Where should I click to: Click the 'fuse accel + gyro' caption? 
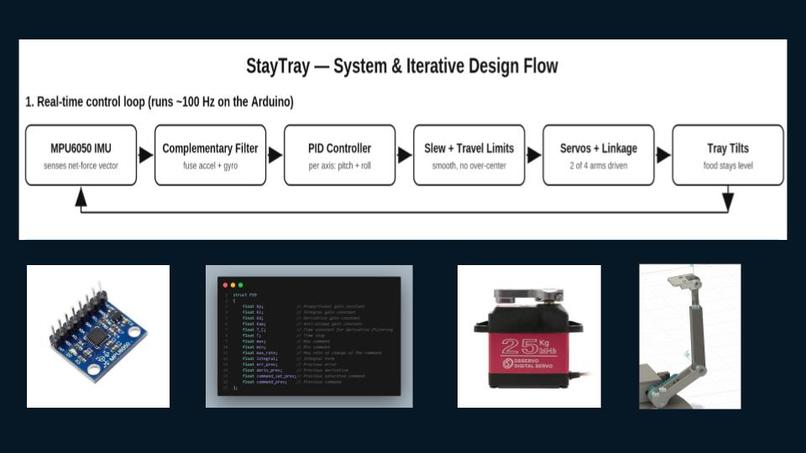pyautogui.click(x=210, y=166)
